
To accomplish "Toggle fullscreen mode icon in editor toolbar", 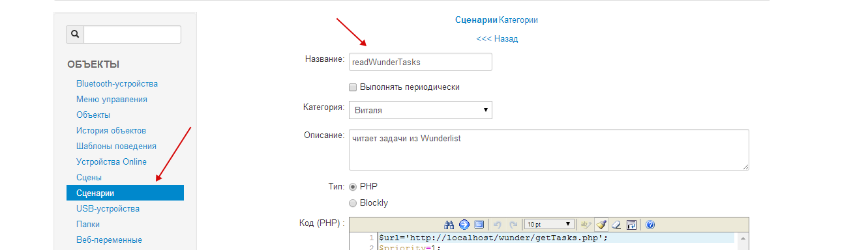I will (x=479, y=225).
